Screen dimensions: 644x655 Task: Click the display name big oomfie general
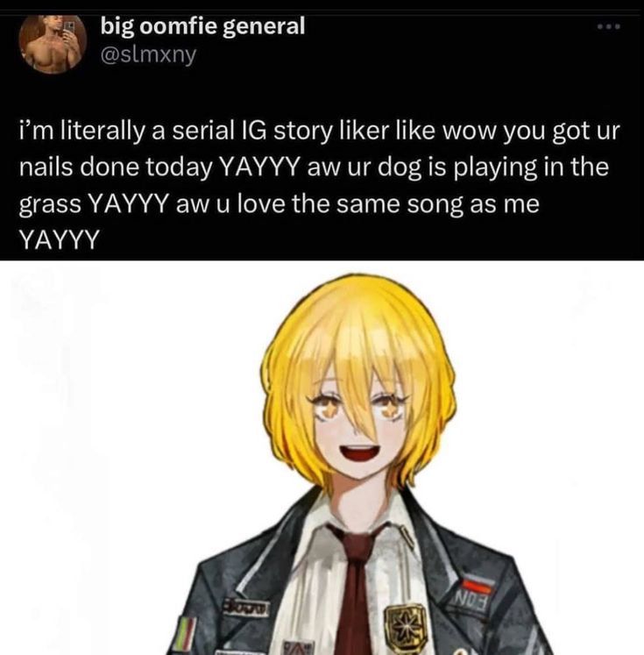tap(203, 26)
